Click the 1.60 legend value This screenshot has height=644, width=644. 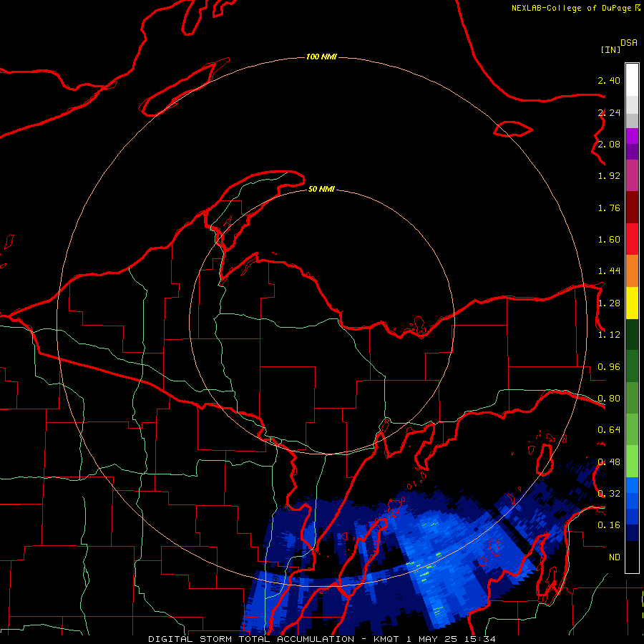(x=609, y=240)
